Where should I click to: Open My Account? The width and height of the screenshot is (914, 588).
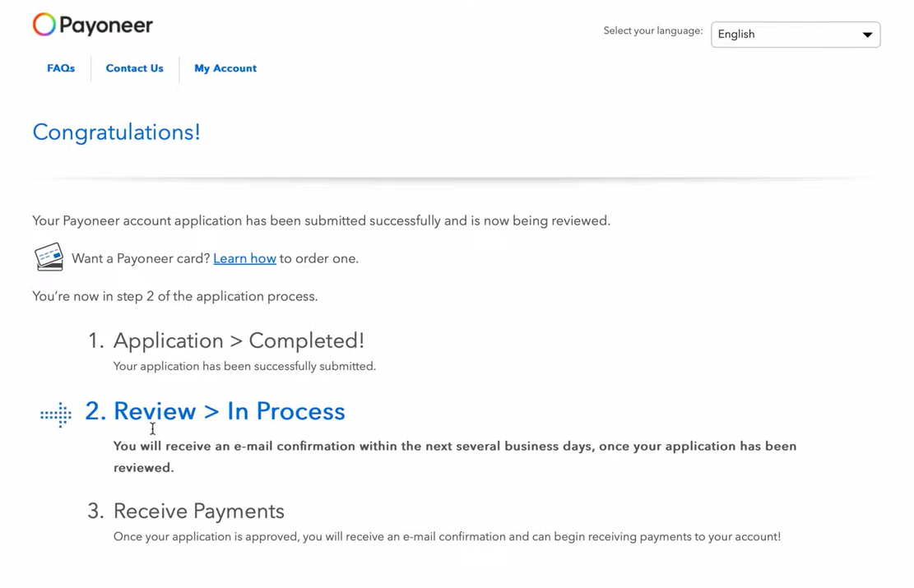point(225,68)
